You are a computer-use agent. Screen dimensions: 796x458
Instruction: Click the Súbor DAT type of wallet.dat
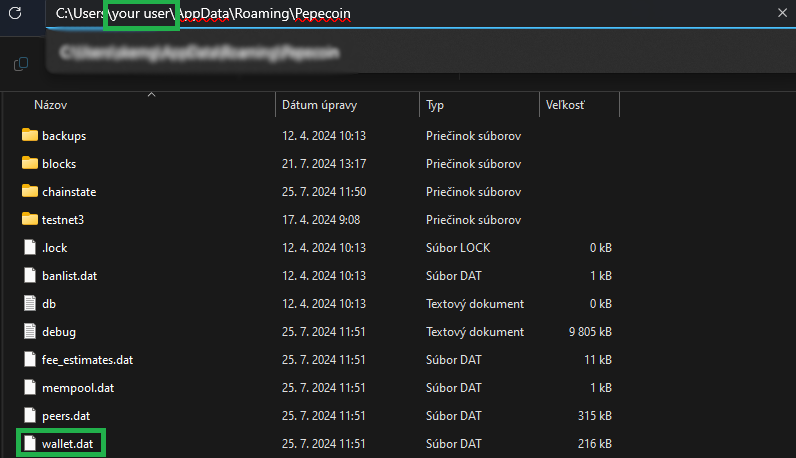coord(453,444)
